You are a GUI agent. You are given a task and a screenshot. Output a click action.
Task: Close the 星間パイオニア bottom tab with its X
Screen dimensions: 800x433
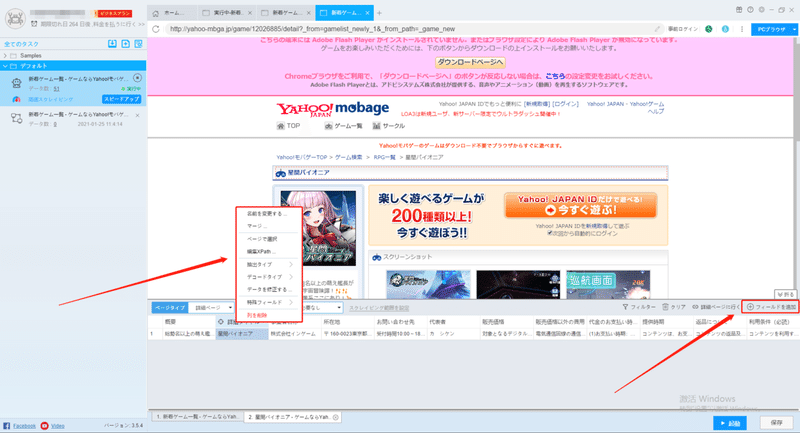[x=336, y=417]
